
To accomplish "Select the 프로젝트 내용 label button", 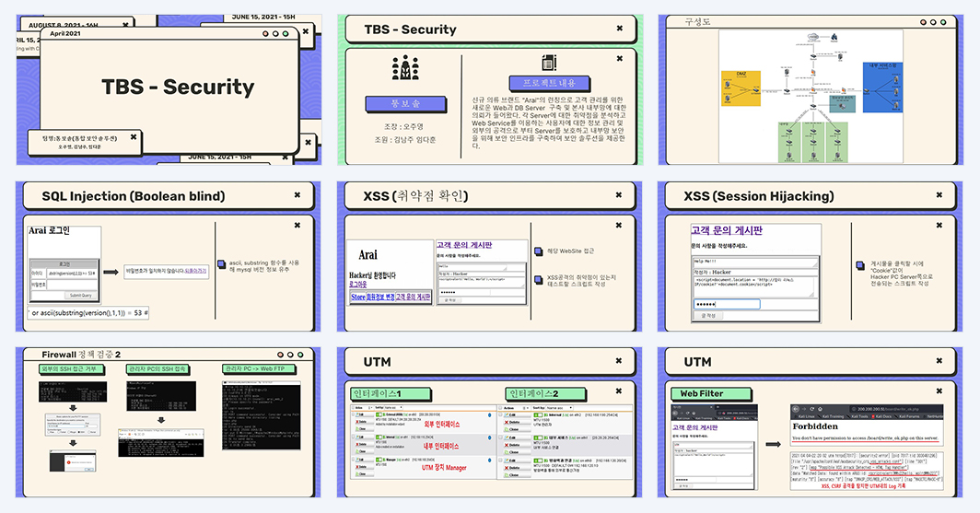I will (549, 83).
